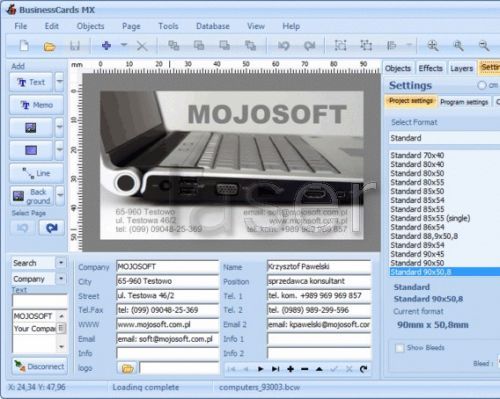Click the Zoom in magnifier icon
This screenshot has width=500, height=399.
pos(433,45)
